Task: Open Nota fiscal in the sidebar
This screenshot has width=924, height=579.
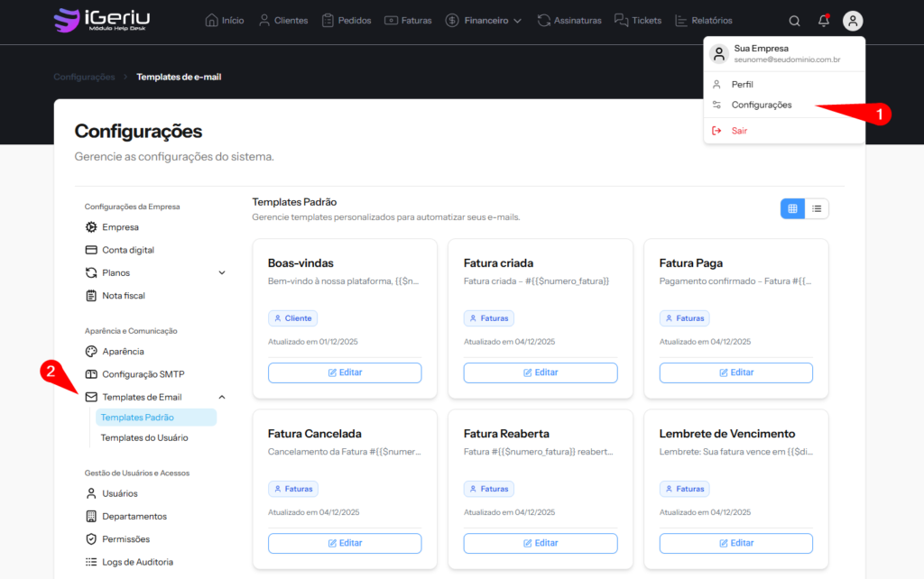Action: (123, 296)
